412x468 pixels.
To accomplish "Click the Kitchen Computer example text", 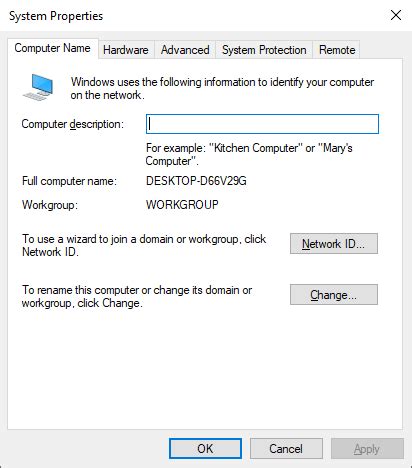I will click(249, 154).
